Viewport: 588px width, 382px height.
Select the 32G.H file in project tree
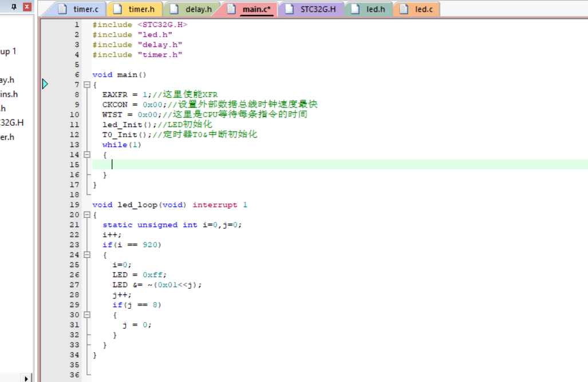pos(12,122)
